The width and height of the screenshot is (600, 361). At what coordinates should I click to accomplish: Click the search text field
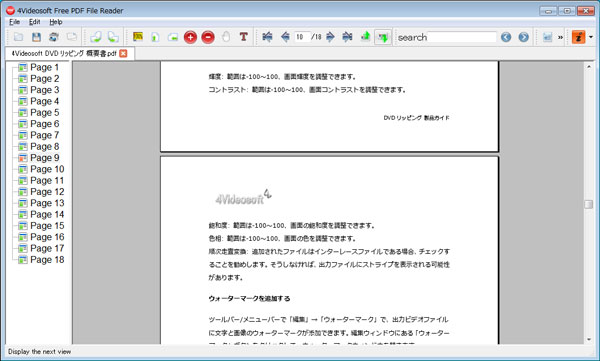(461, 37)
